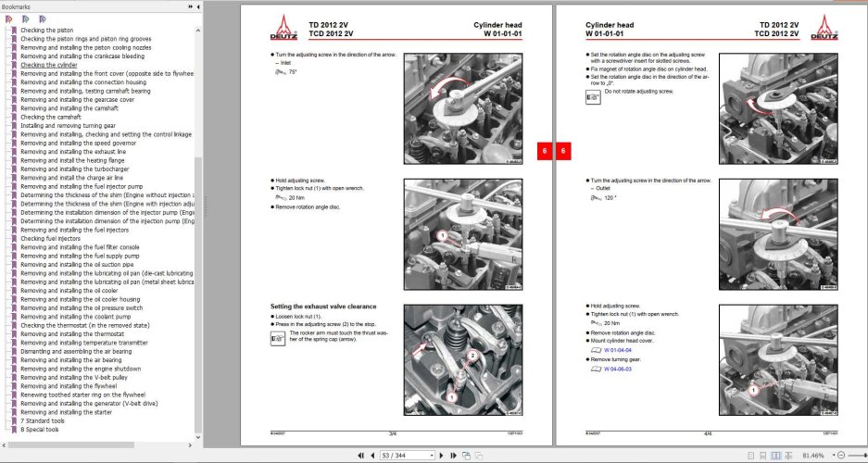Open the zoom level dropdown arrow
The height and width of the screenshot is (463, 868).
(x=832, y=456)
